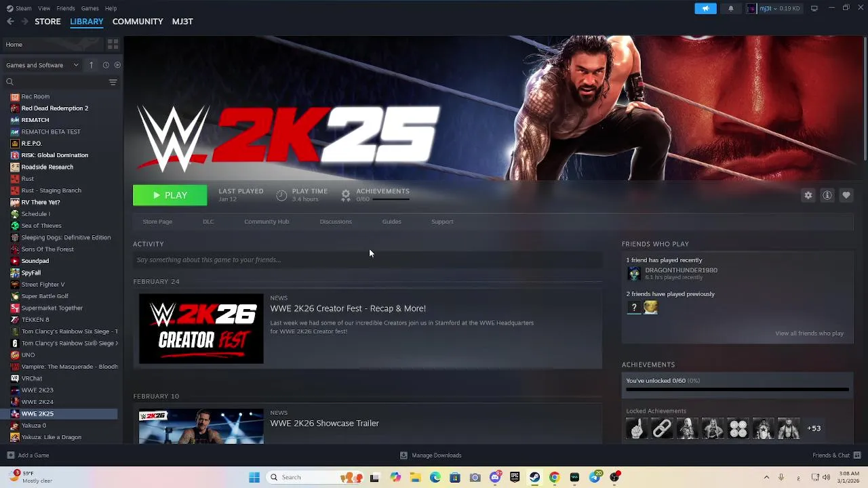Click Add a Game
The height and width of the screenshot is (488, 868).
(x=28, y=455)
